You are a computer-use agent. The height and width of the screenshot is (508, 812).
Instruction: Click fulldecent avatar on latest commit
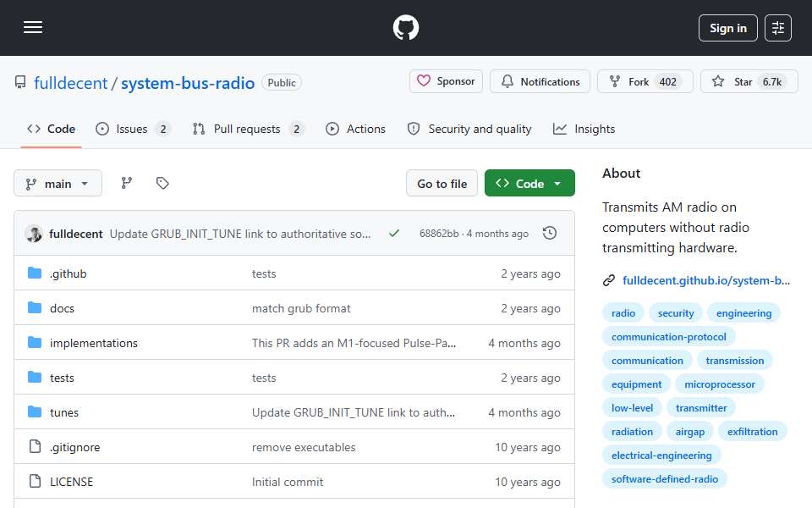pyautogui.click(x=34, y=234)
